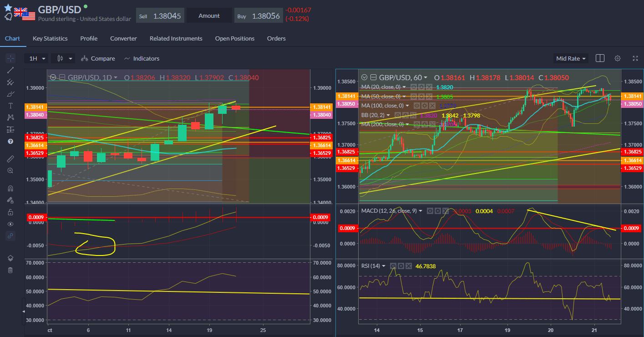Select the trend line drawing tool
Image resolution: width=644 pixels, height=337 pixels.
tap(10, 70)
